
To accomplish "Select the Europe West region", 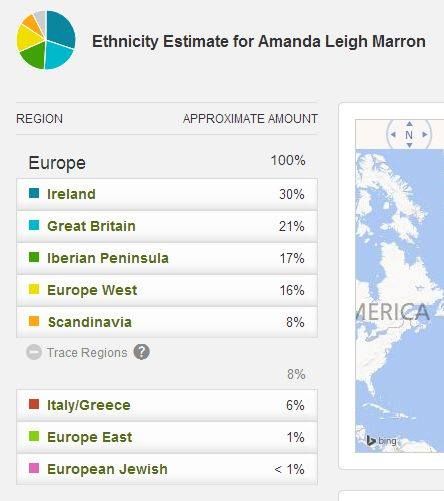I will click(167, 290).
